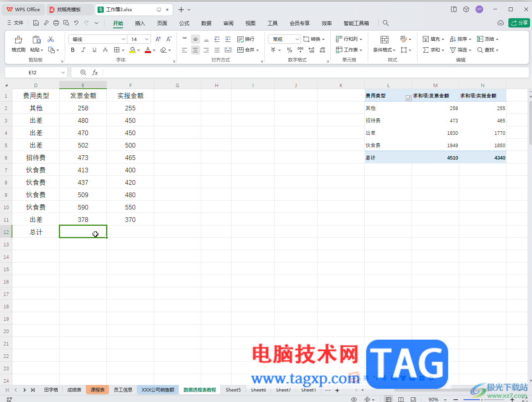Click the Paste (粘贴) clipboard icon
Screen dimensions: 532x402
(x=36, y=40)
